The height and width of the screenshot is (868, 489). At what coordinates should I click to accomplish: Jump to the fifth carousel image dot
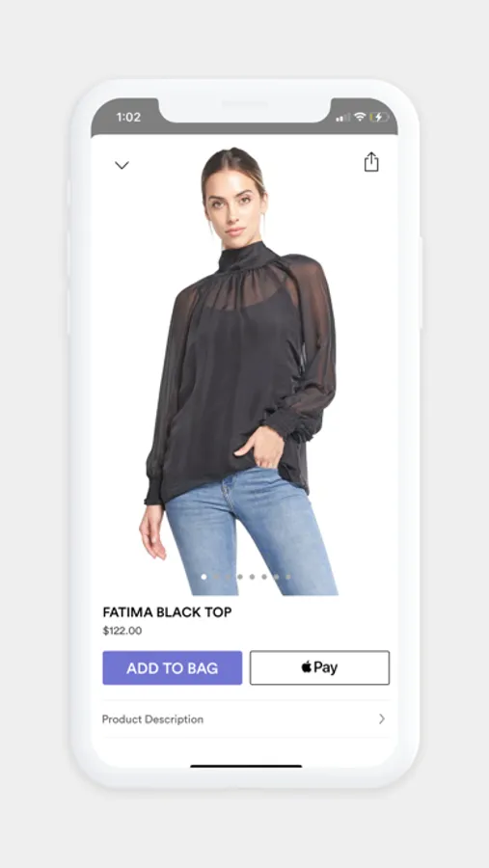click(252, 577)
